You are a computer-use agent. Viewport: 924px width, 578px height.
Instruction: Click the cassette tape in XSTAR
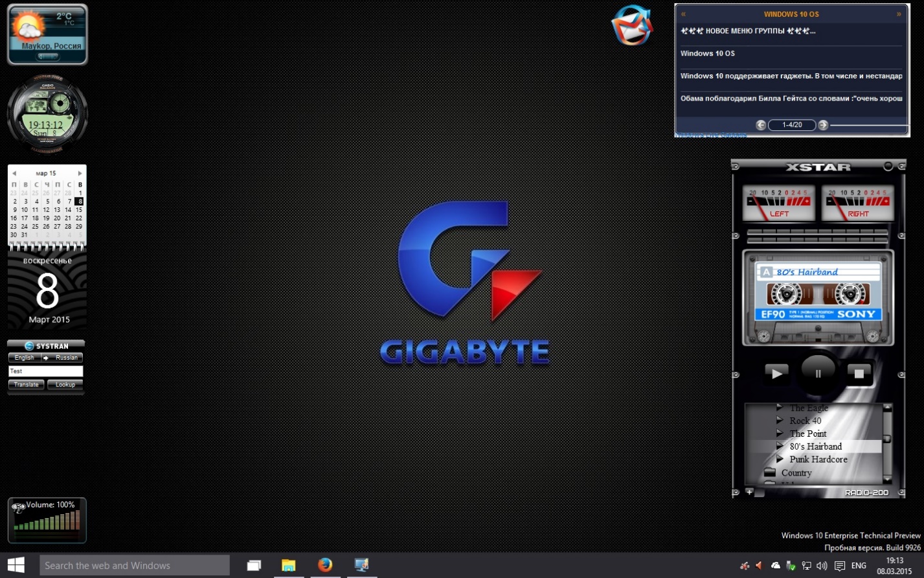[x=818, y=299]
